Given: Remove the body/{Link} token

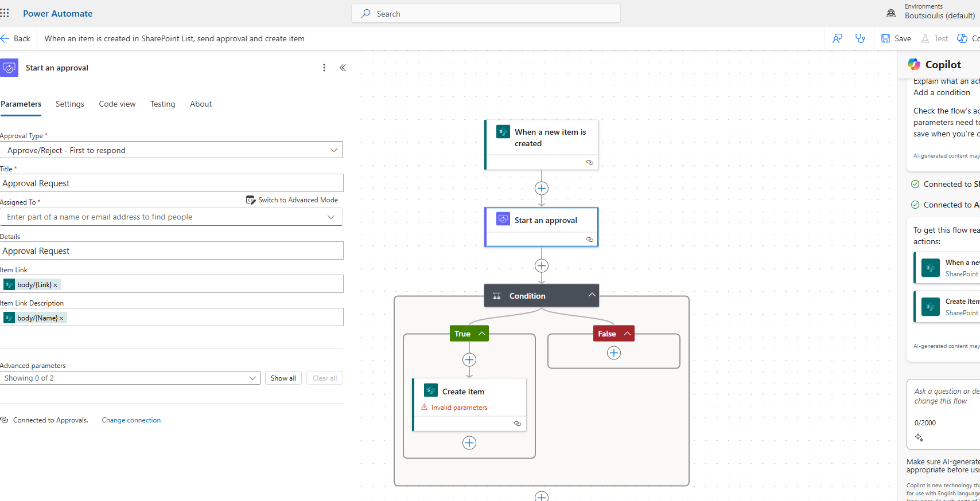Looking at the screenshot, I should click(x=55, y=285).
